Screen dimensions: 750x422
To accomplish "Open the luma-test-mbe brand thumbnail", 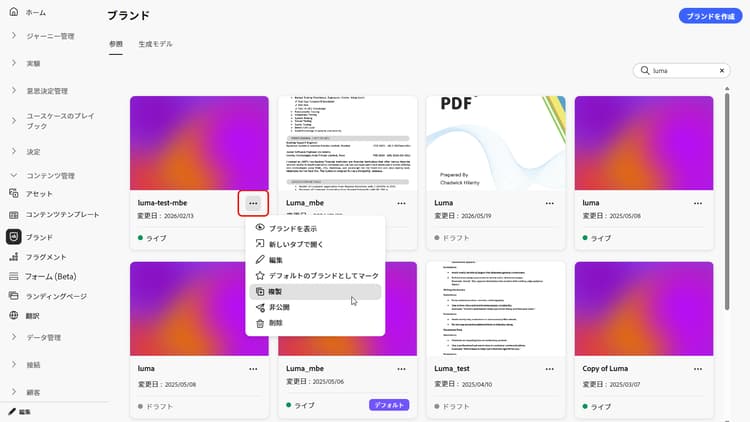I will 199,143.
